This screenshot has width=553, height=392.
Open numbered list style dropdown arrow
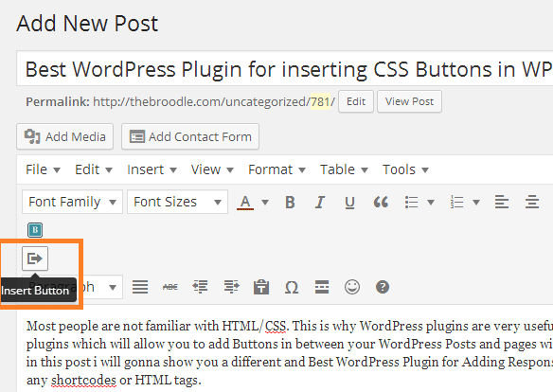pyautogui.click(x=476, y=203)
